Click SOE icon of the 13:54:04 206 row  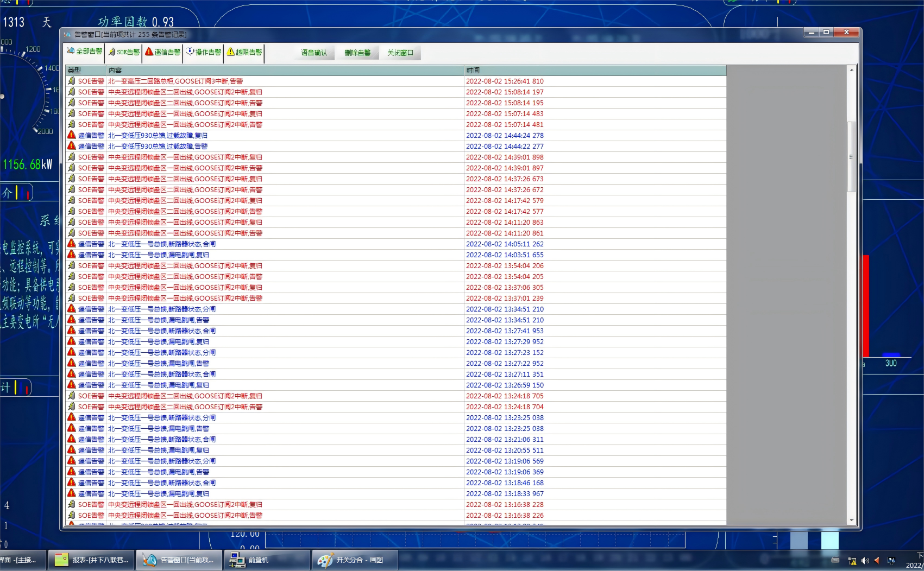click(x=72, y=265)
